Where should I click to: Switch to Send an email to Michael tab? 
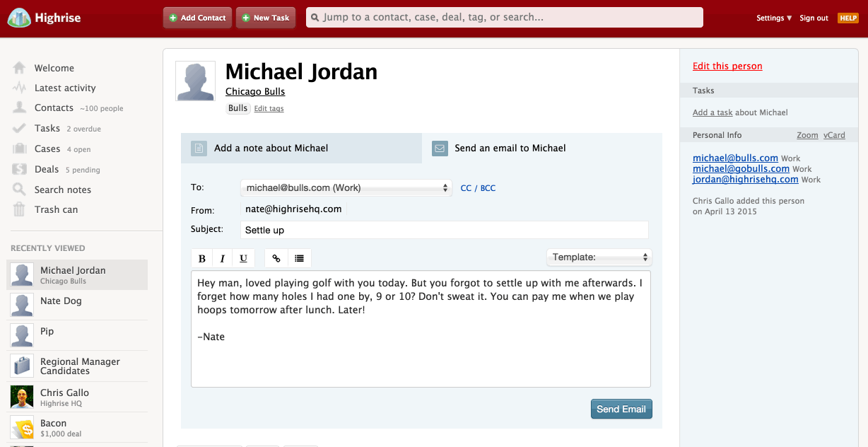click(542, 149)
